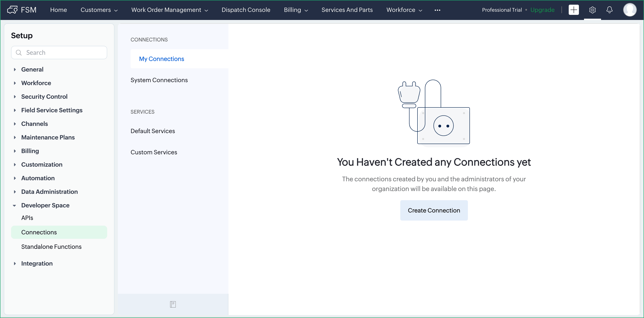The height and width of the screenshot is (318, 644).
Task: Go to the Dispatch Console tab
Action: click(x=246, y=10)
